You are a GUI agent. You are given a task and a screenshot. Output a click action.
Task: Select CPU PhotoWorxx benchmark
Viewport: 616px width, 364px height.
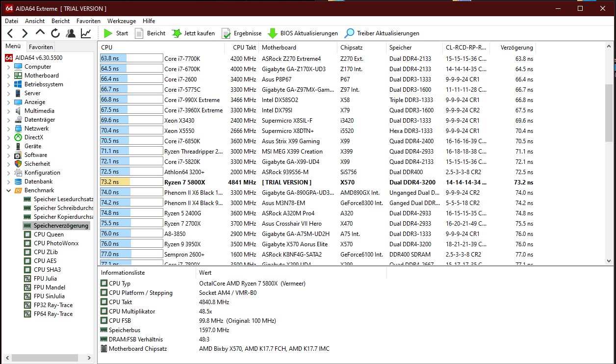point(51,243)
